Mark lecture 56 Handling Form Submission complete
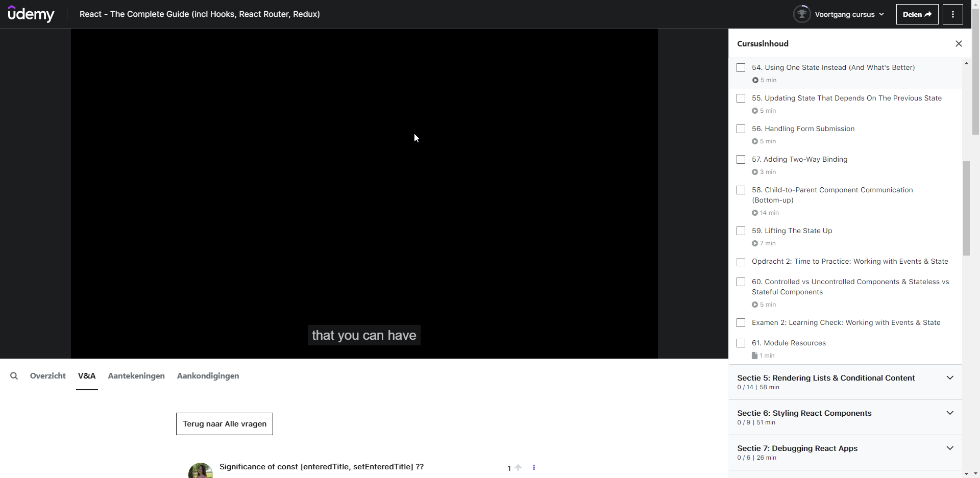980x478 pixels. tap(741, 129)
